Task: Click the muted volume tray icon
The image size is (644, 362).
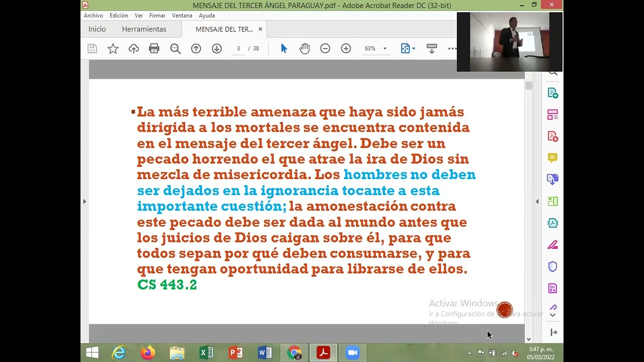Action: pos(515,353)
